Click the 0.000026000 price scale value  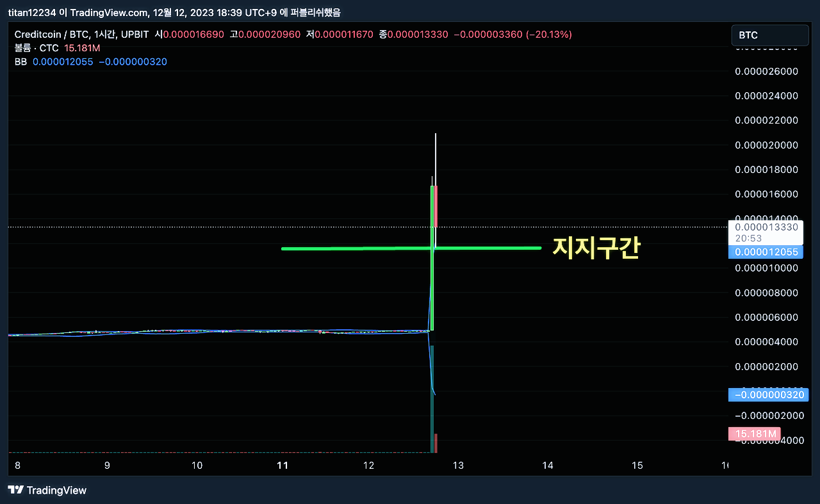click(766, 71)
